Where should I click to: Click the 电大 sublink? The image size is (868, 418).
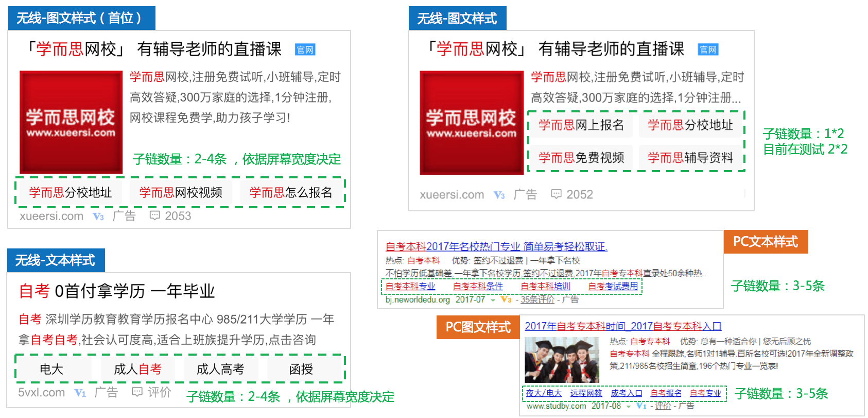(51, 369)
